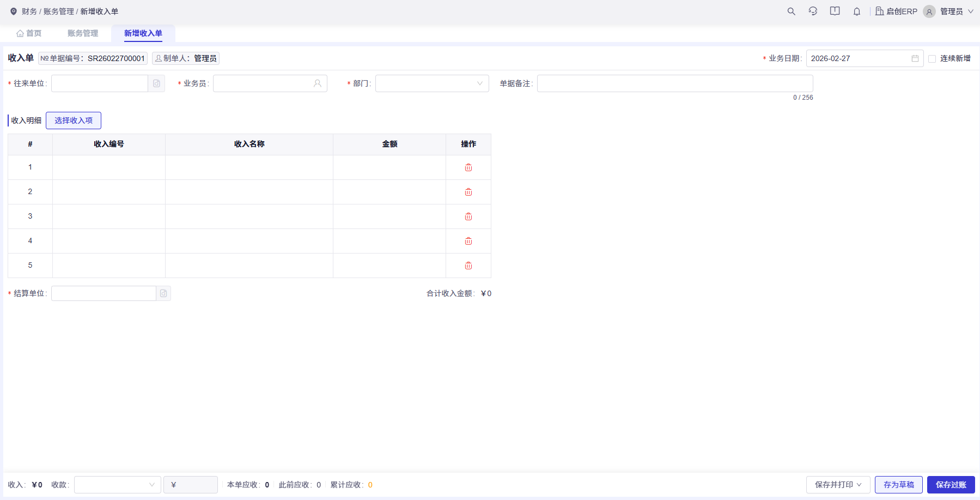Click 财务 in the breadcrumb

click(x=29, y=11)
